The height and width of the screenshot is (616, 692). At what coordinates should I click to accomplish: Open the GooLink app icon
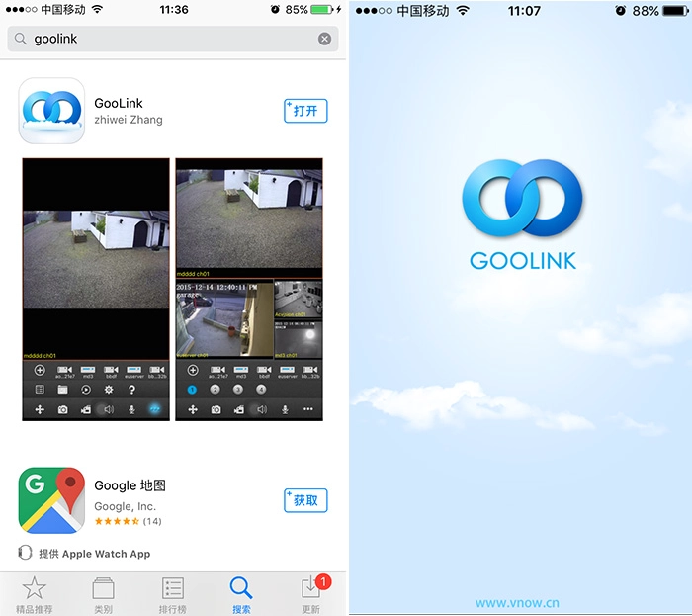coord(51,111)
